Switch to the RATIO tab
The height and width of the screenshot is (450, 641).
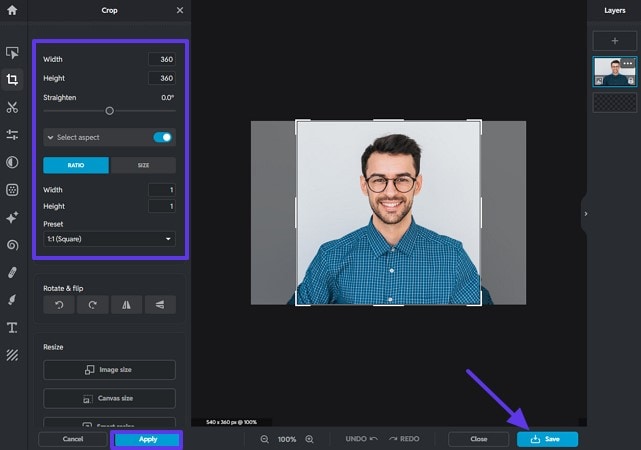coord(76,165)
